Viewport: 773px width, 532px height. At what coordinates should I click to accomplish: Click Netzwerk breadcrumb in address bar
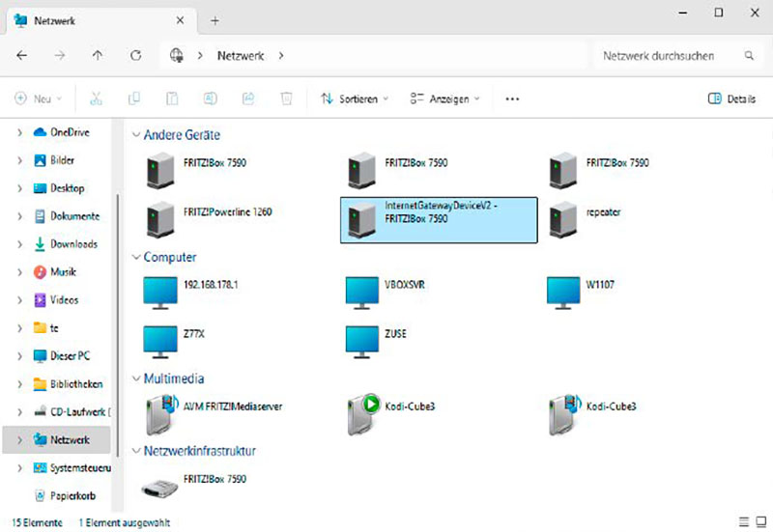(x=241, y=56)
